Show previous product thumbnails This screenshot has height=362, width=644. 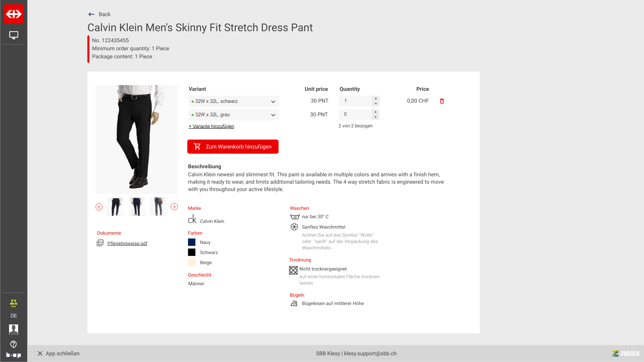tap(99, 207)
